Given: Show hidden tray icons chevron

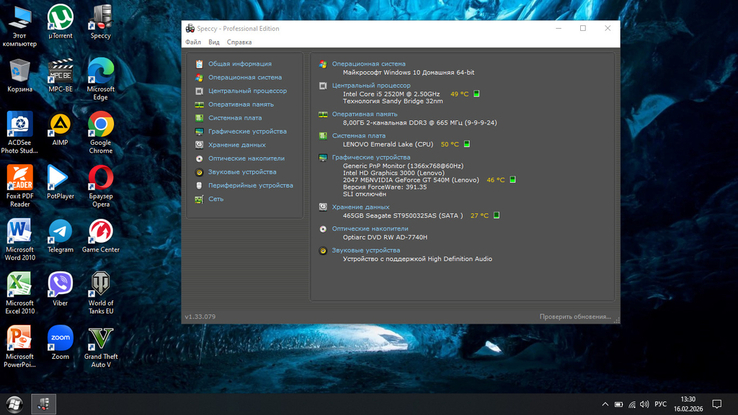Looking at the screenshot, I should 605,404.
